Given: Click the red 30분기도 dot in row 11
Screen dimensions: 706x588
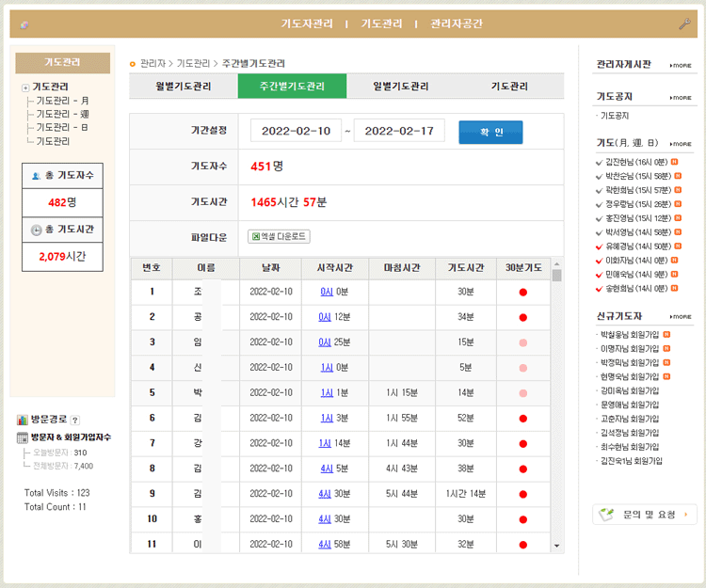Looking at the screenshot, I should 522,545.
